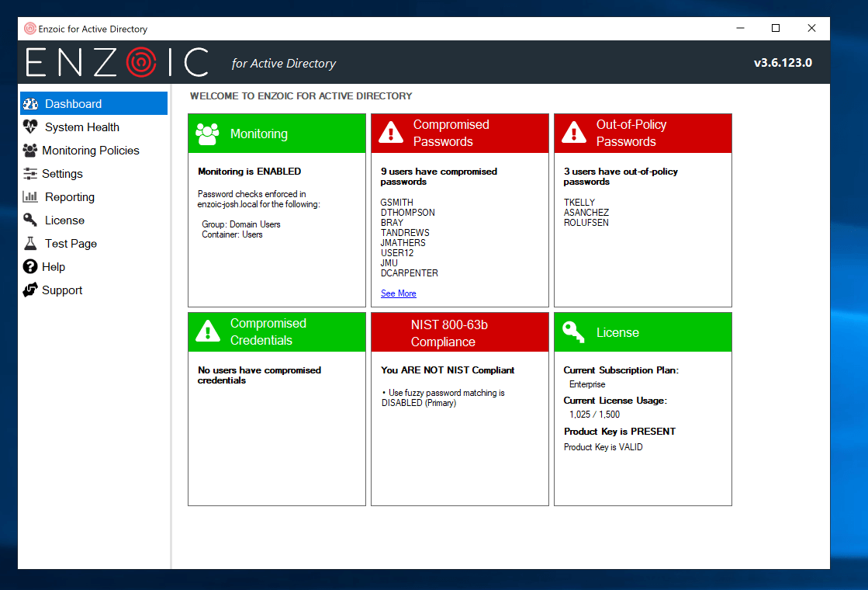Click the Support handshake icon
This screenshot has width=868, height=590.
point(30,290)
